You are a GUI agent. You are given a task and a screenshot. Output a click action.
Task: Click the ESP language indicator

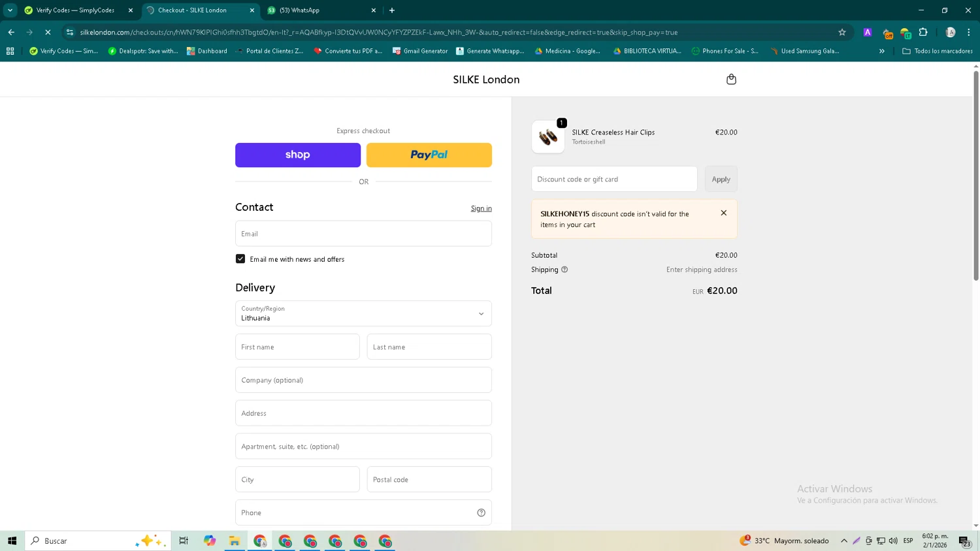point(908,541)
